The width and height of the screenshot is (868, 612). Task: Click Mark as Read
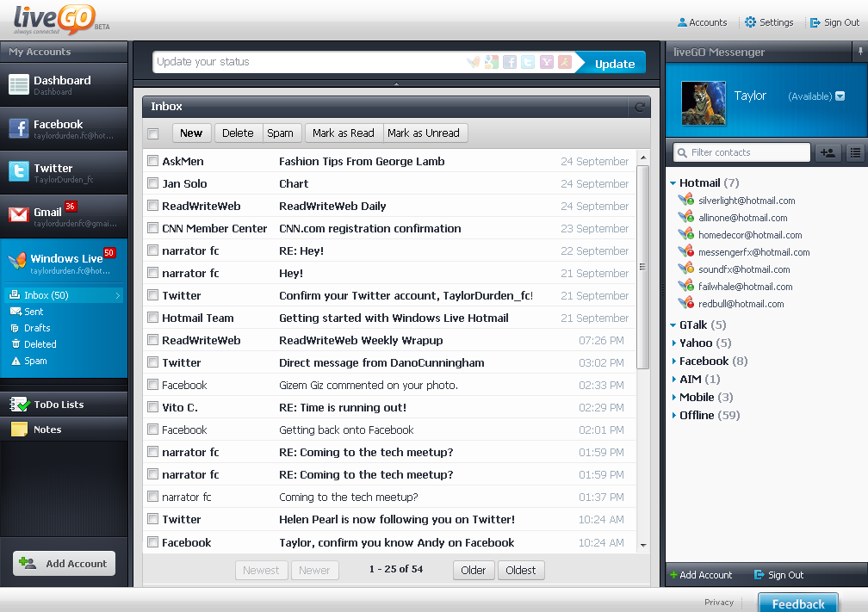344,133
